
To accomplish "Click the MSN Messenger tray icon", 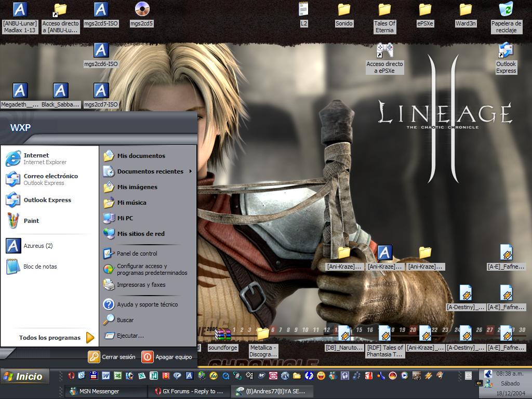I will coord(488,384).
